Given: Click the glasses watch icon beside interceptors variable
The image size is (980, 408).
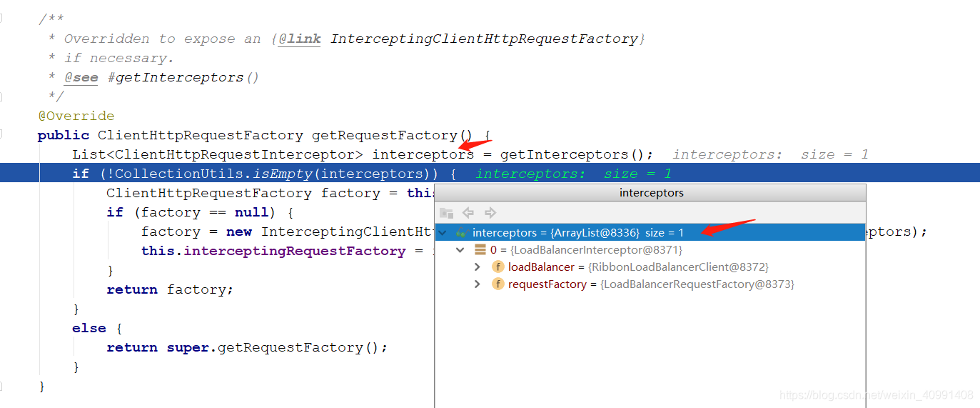Looking at the screenshot, I should click(x=461, y=232).
